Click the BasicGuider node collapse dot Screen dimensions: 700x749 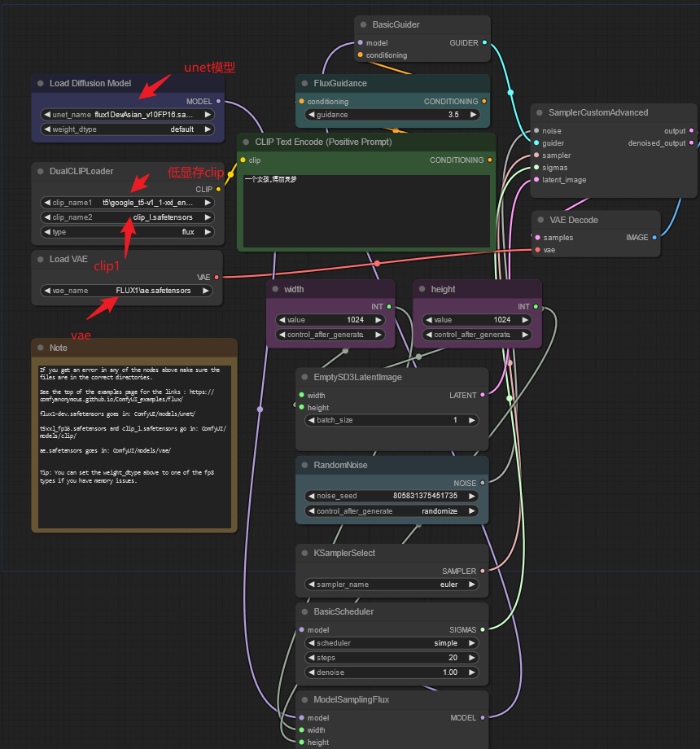(363, 24)
